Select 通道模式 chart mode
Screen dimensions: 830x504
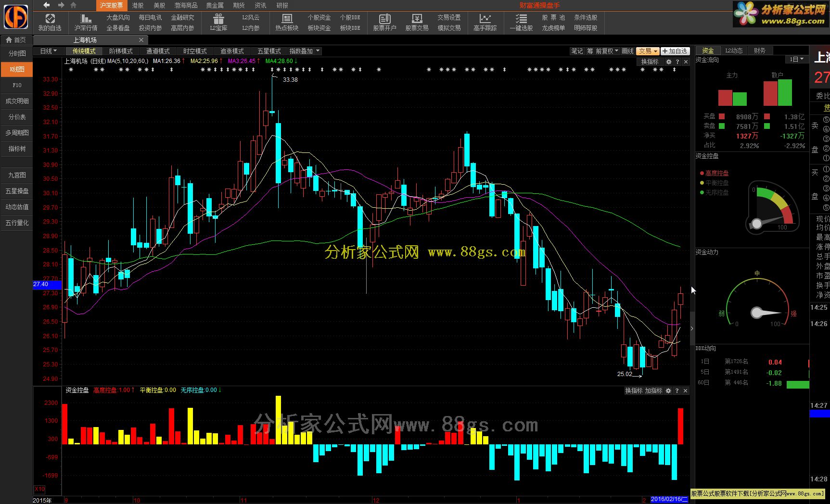[158, 51]
